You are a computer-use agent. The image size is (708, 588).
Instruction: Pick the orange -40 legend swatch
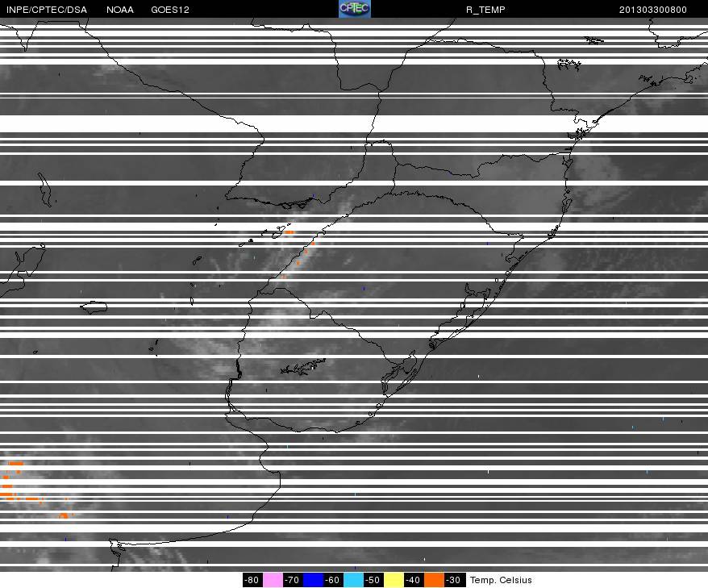[434, 580]
